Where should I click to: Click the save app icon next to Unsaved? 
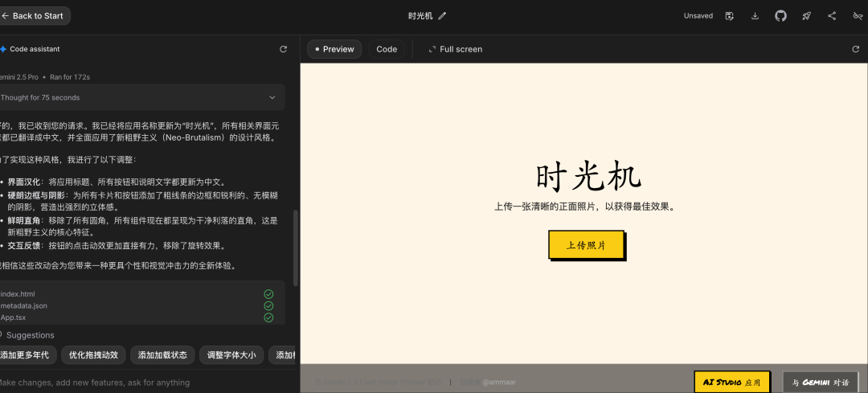coord(730,15)
